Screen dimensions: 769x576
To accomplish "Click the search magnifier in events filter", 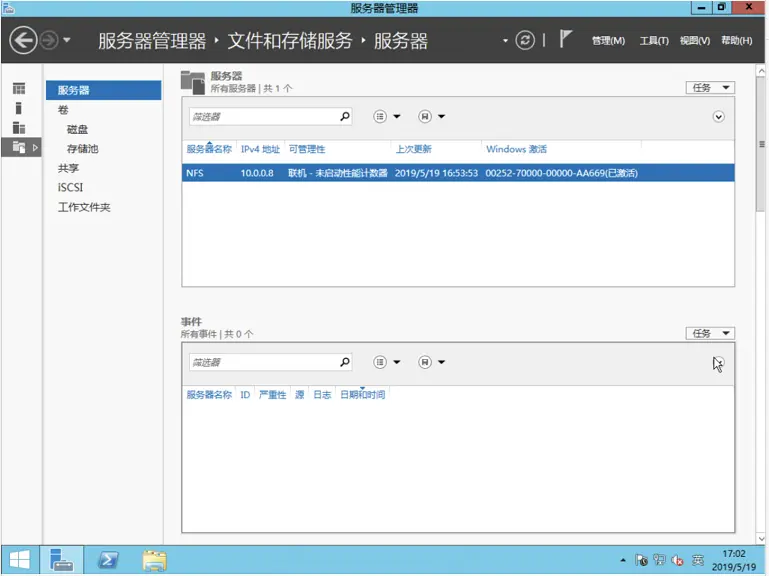I will click(x=345, y=362).
